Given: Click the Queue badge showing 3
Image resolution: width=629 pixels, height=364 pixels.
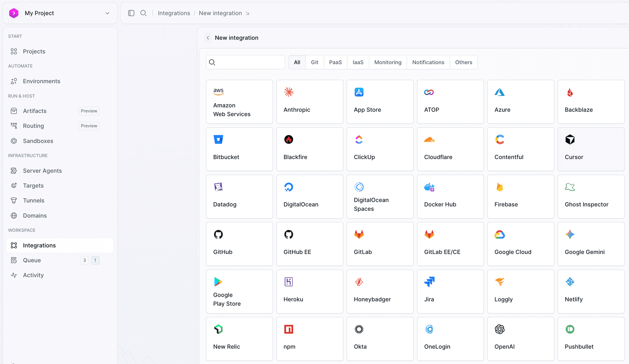Looking at the screenshot, I should pos(85,260).
